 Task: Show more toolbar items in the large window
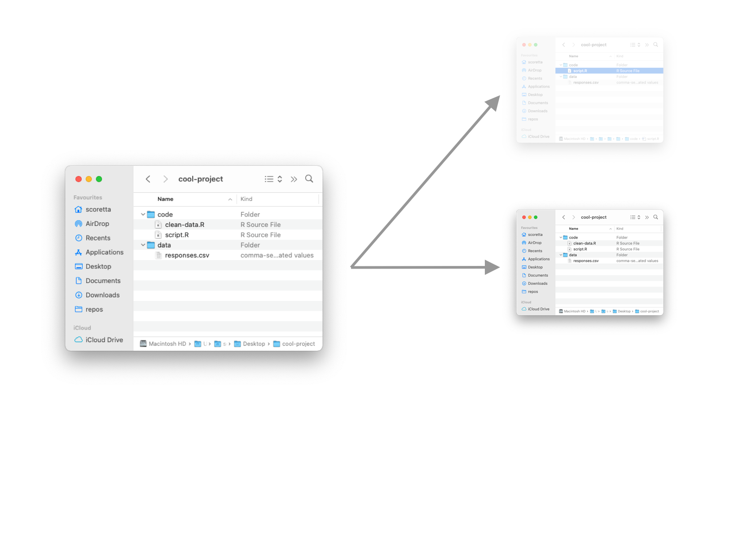(294, 179)
